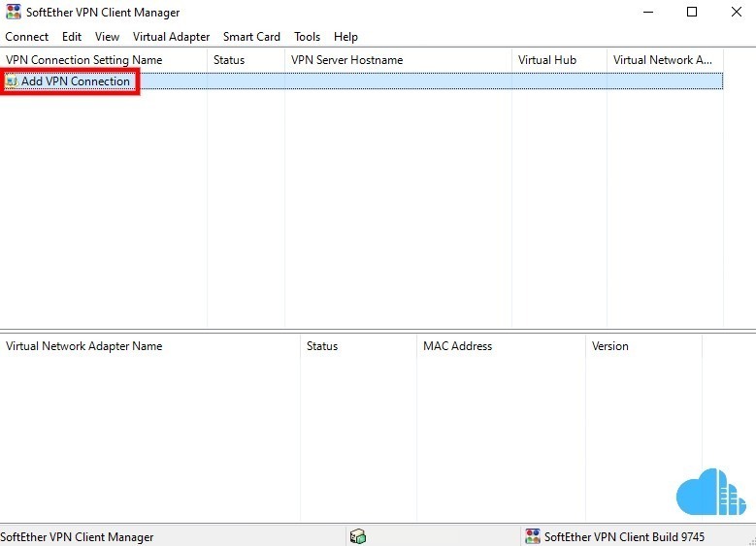Click the SoftEther logo icon in status bar
Screen dimensions: 756x546
coord(532,536)
